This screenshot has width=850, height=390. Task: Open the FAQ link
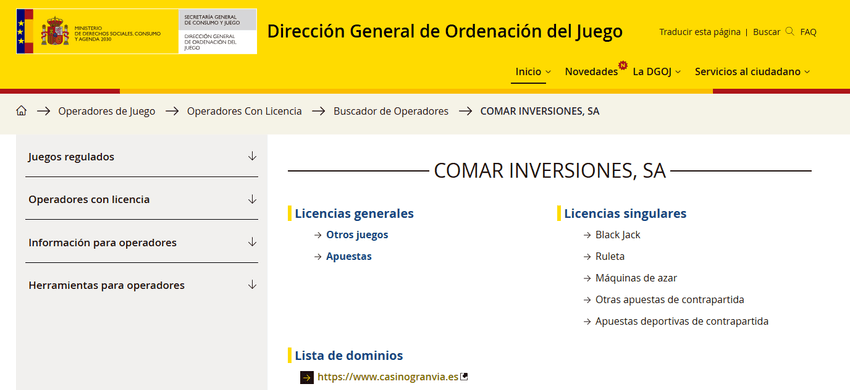pos(808,32)
